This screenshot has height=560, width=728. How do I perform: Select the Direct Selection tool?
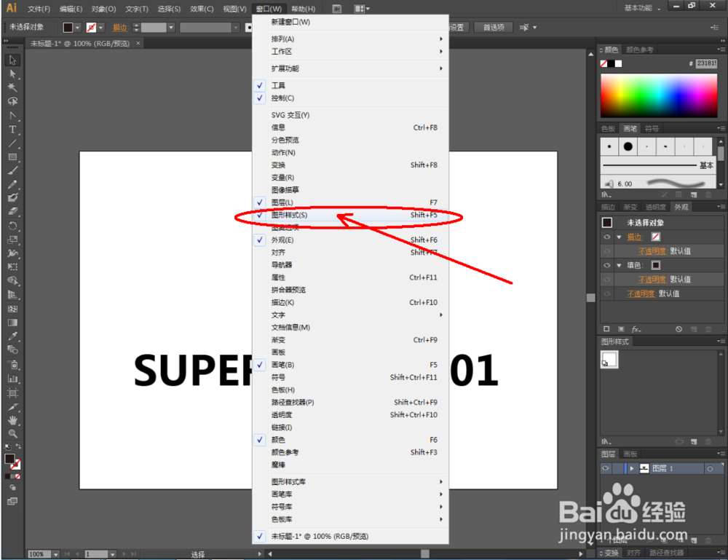tap(12, 74)
